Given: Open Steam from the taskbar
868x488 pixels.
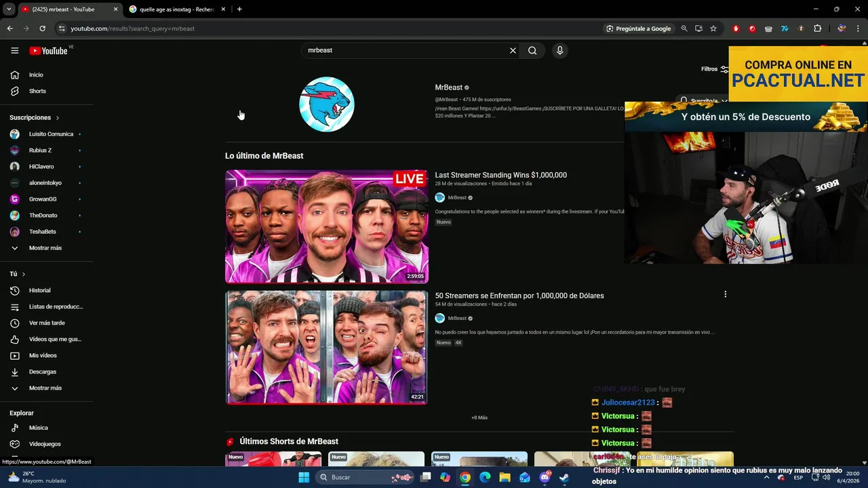Looking at the screenshot, I should tap(564, 477).
